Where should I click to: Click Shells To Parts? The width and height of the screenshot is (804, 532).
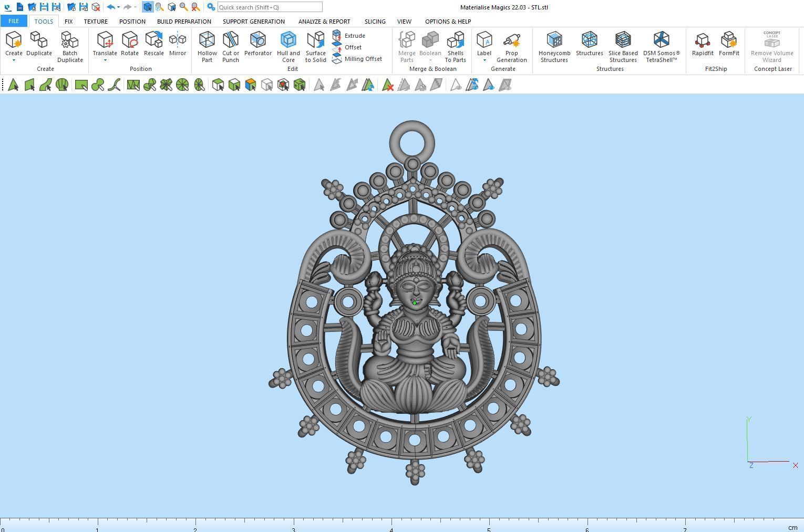click(x=455, y=46)
